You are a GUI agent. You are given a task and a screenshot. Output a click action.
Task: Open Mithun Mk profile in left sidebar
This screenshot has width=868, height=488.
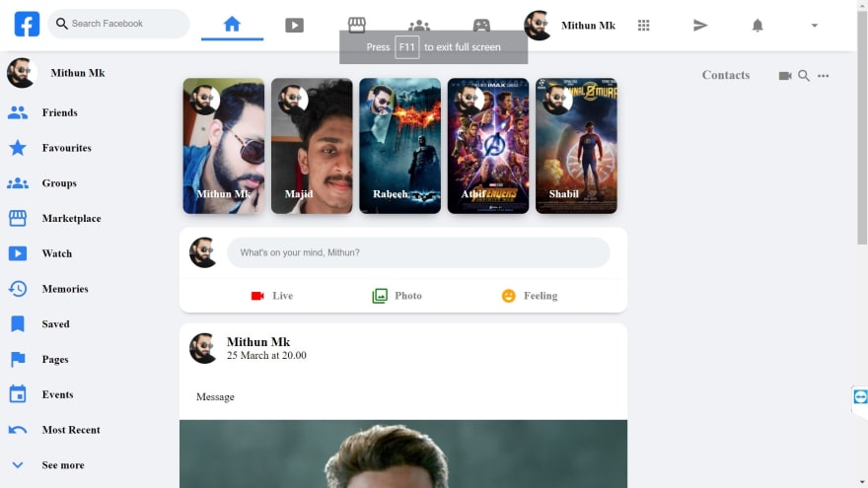(x=56, y=73)
